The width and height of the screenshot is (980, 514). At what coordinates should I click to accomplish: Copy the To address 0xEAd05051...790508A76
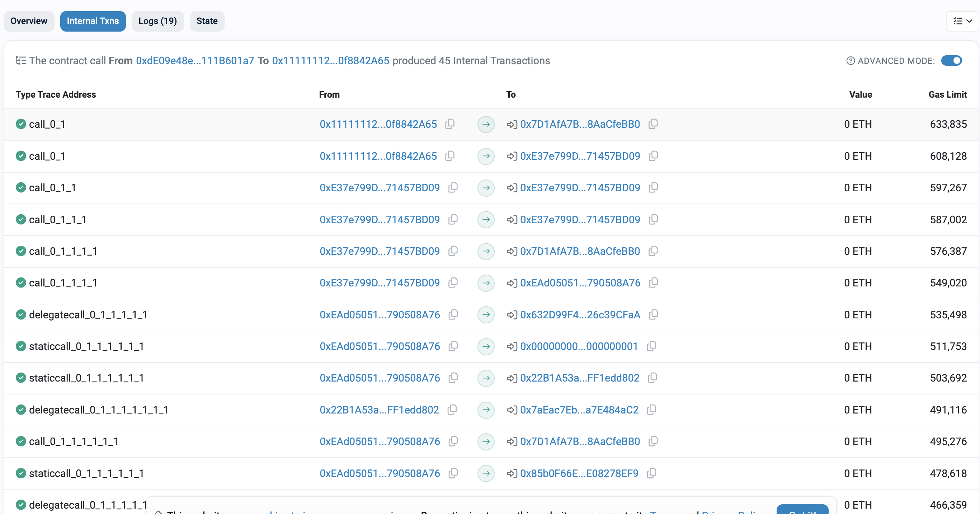tap(653, 283)
